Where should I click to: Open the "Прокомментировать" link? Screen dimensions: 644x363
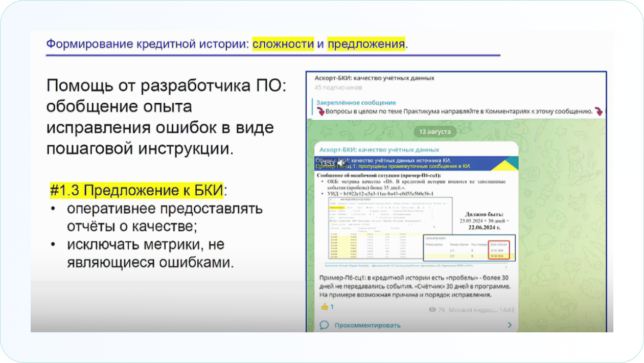[367, 325]
